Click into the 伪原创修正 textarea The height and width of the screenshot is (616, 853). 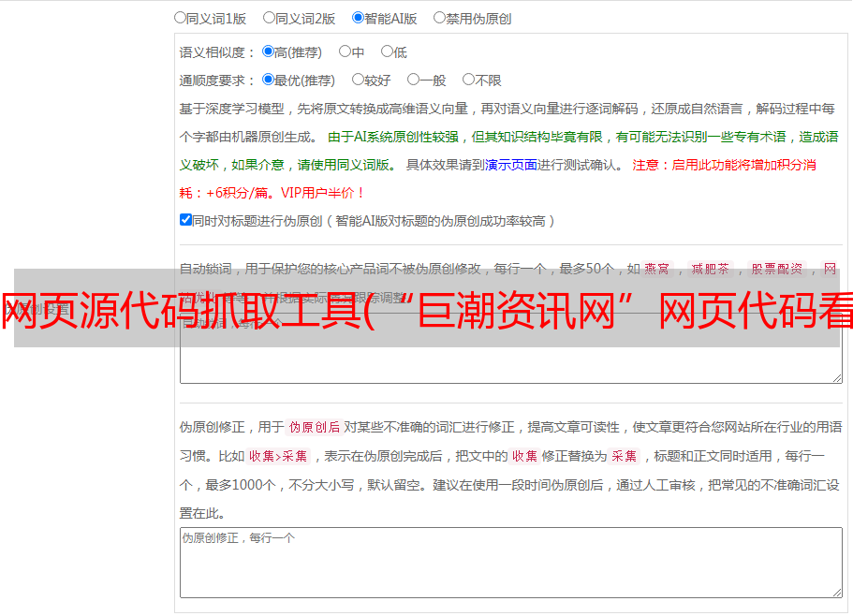[511, 563]
